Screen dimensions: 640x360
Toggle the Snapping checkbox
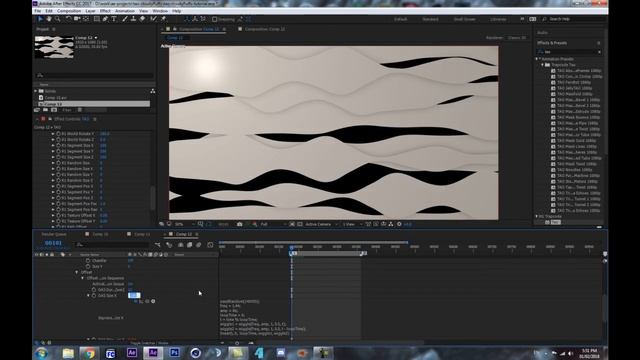click(215, 19)
